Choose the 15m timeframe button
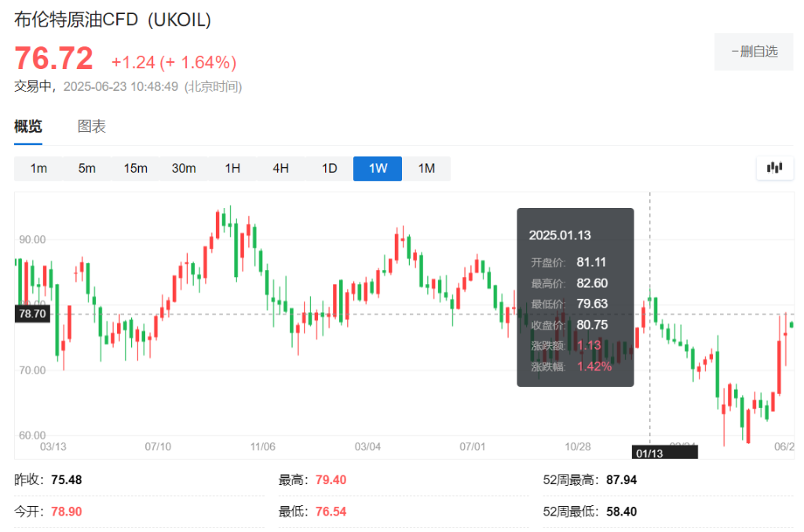The width and height of the screenshot is (804, 532). click(x=135, y=168)
